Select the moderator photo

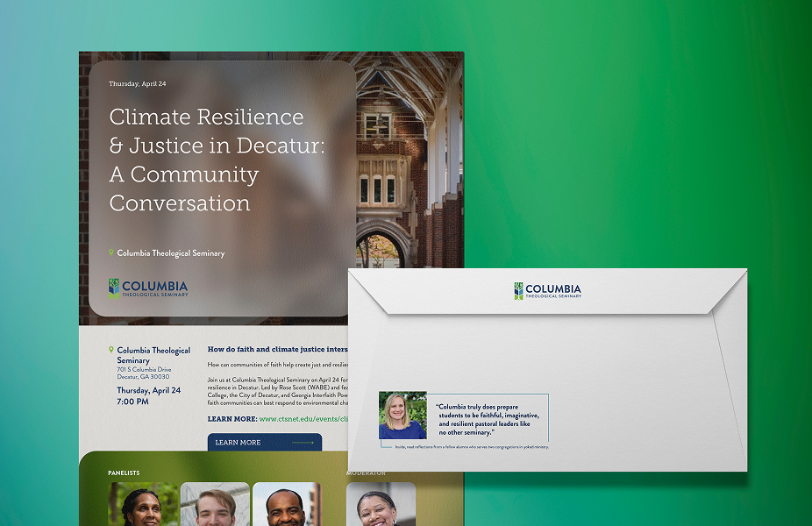coord(381,504)
